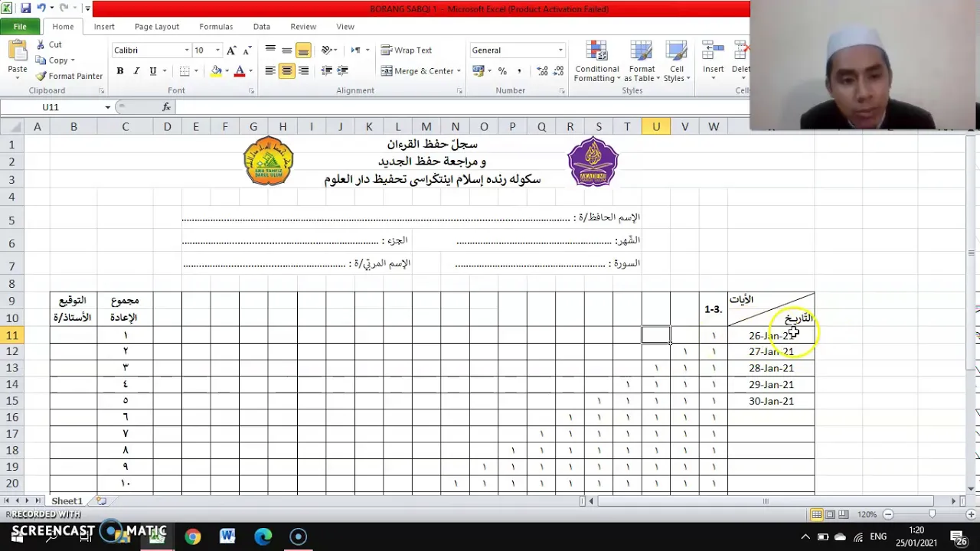Click the Decrease Indent icon
The height and width of the screenshot is (551, 980).
[x=327, y=70]
